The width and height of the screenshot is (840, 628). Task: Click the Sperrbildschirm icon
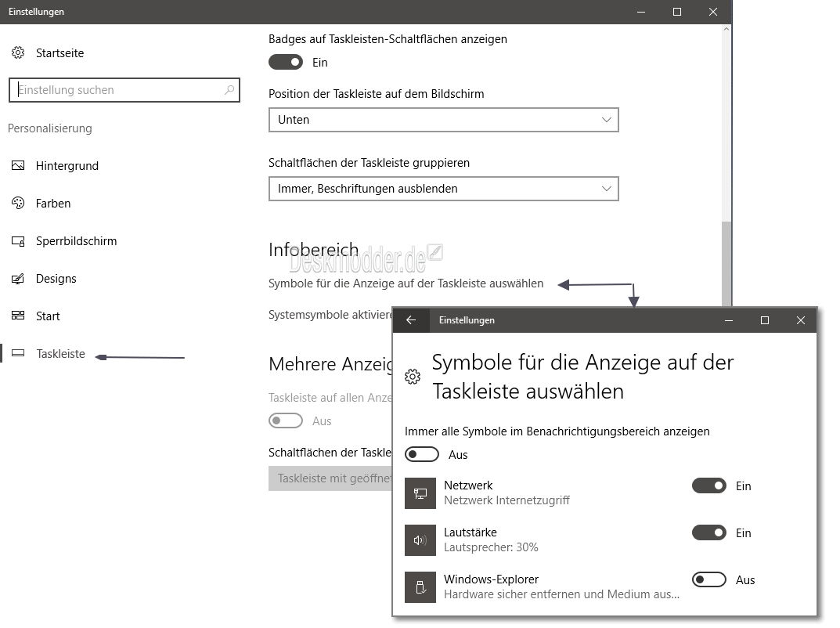(x=18, y=241)
